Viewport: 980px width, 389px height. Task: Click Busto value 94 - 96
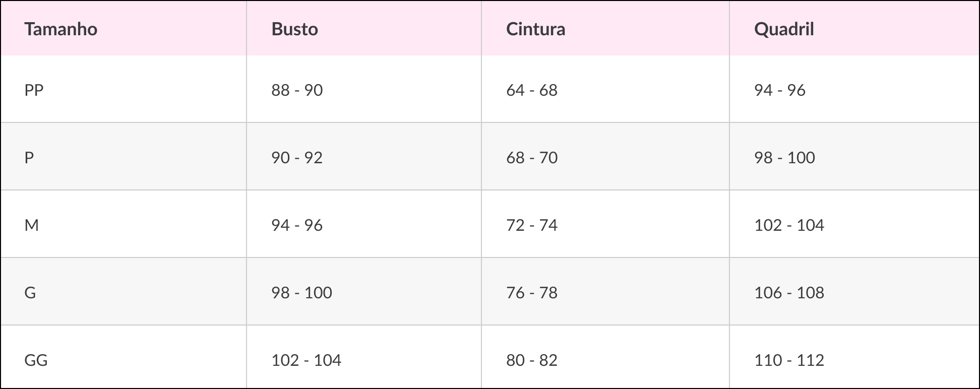tap(297, 225)
